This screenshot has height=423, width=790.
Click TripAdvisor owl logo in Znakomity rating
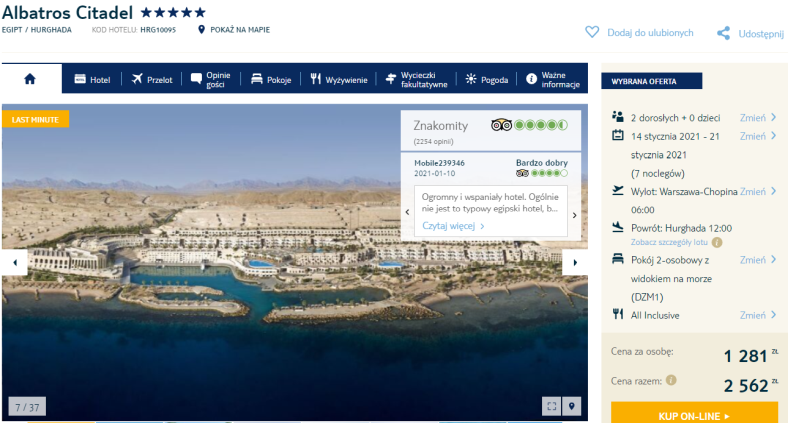point(501,125)
